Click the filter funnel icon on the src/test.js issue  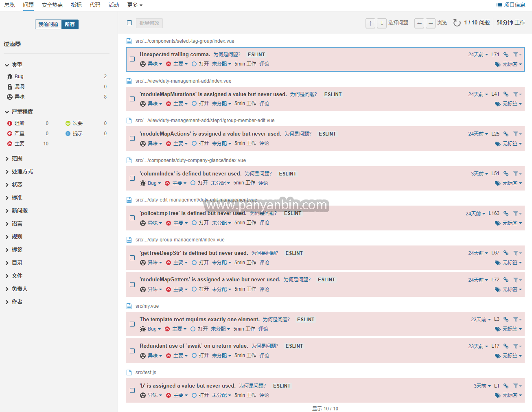516,386
